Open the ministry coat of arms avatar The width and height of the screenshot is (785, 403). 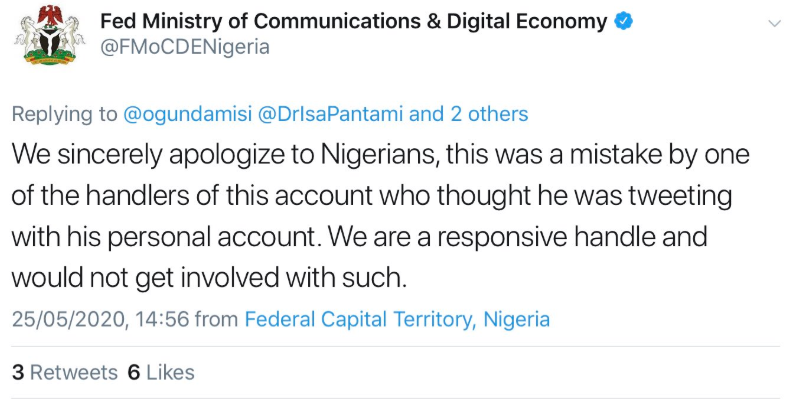click(x=49, y=36)
